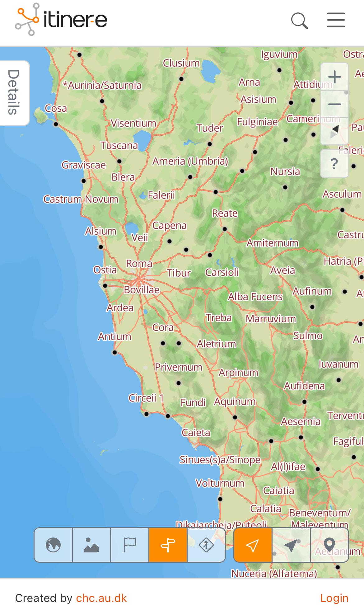The width and height of the screenshot is (364, 610).
Task: Open the hamburger menu
Action: pyautogui.click(x=336, y=20)
